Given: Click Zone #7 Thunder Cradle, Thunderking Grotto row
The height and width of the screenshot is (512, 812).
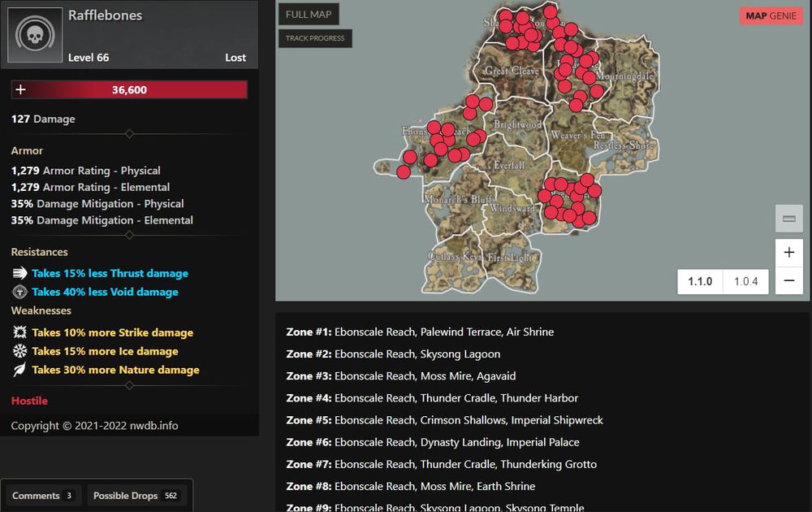Looking at the screenshot, I should coord(441,464).
